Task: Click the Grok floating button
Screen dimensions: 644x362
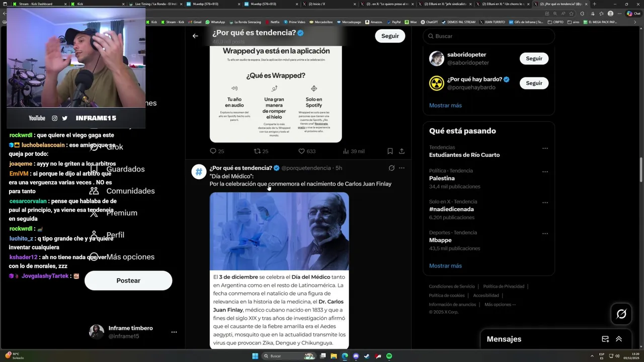Action: (x=621, y=314)
